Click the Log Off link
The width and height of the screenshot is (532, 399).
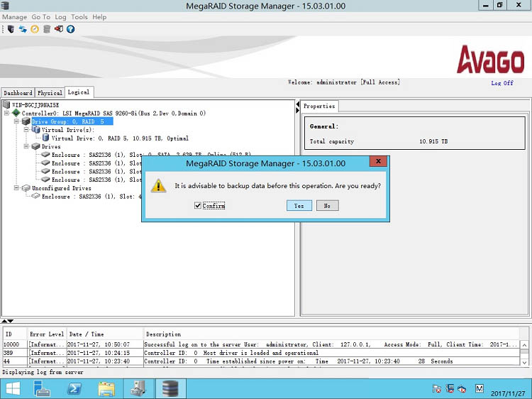coord(502,83)
